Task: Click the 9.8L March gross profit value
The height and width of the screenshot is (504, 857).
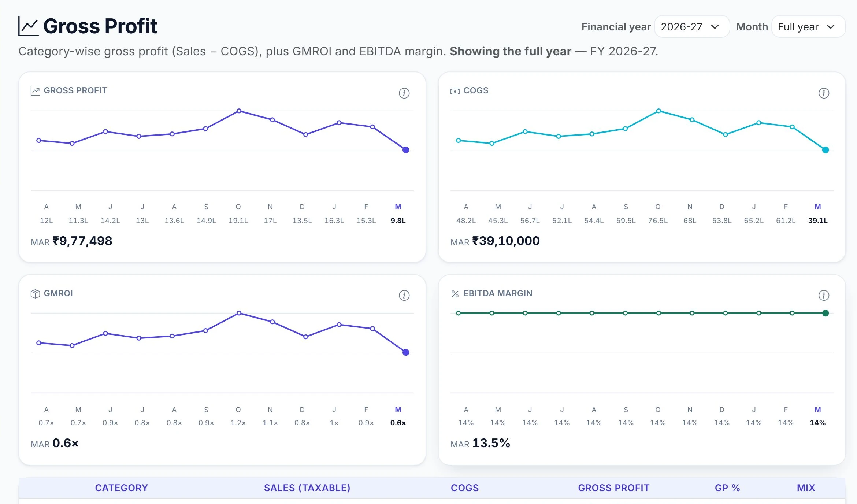Action: [398, 220]
